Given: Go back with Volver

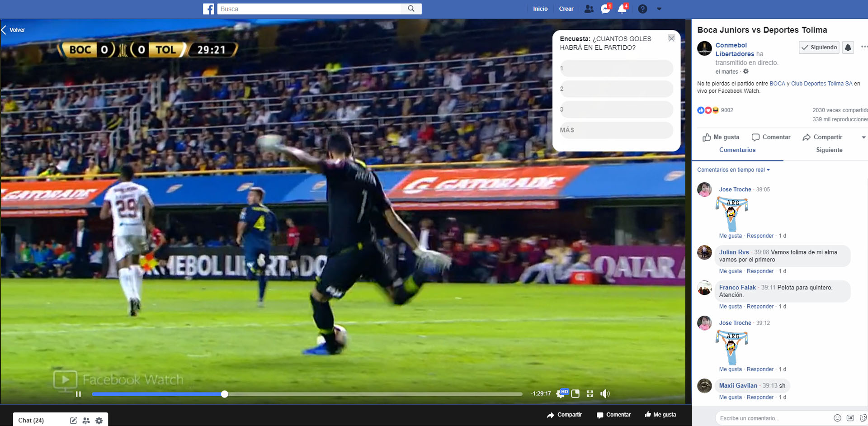Looking at the screenshot, I should tap(13, 30).
